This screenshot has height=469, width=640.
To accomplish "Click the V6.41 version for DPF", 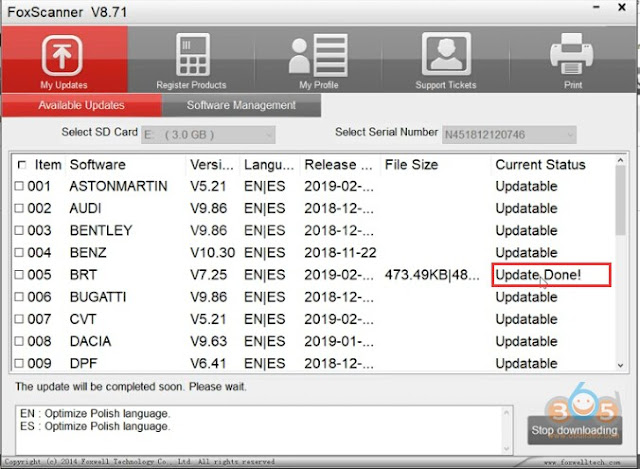I will pos(208,363).
